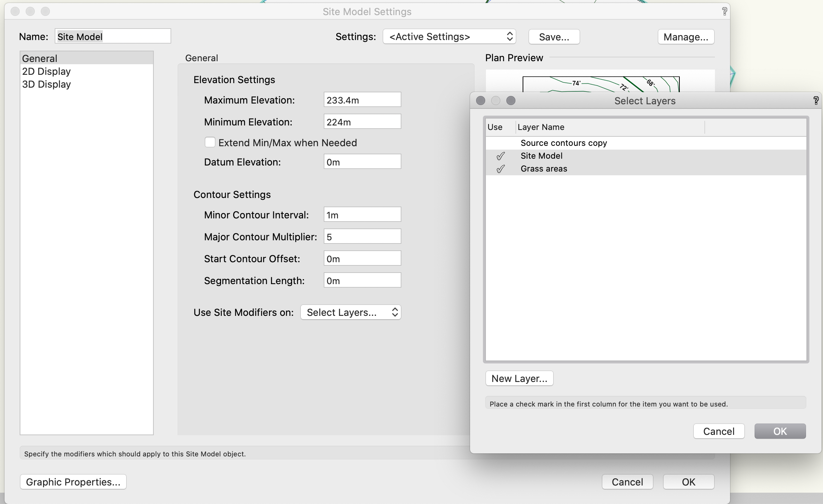Viewport: 823px width, 504px height.
Task: Click the Minor Contour Interval field
Action: point(362,215)
